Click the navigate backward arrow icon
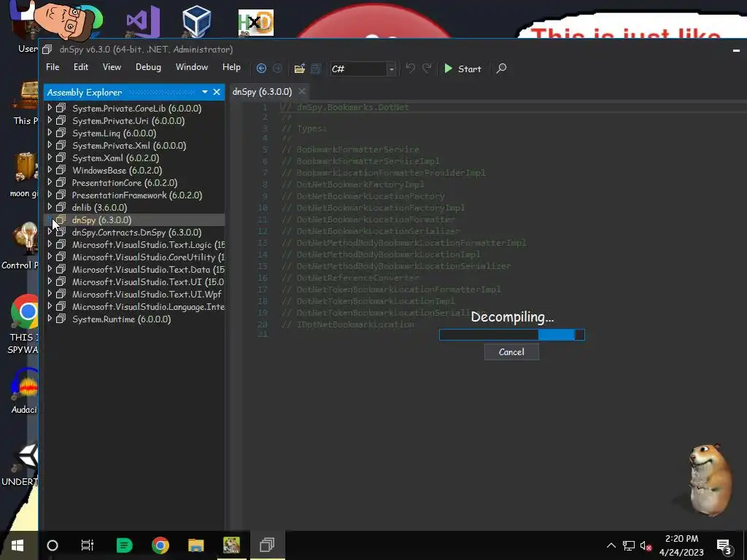The width and height of the screenshot is (747, 560). point(261,69)
